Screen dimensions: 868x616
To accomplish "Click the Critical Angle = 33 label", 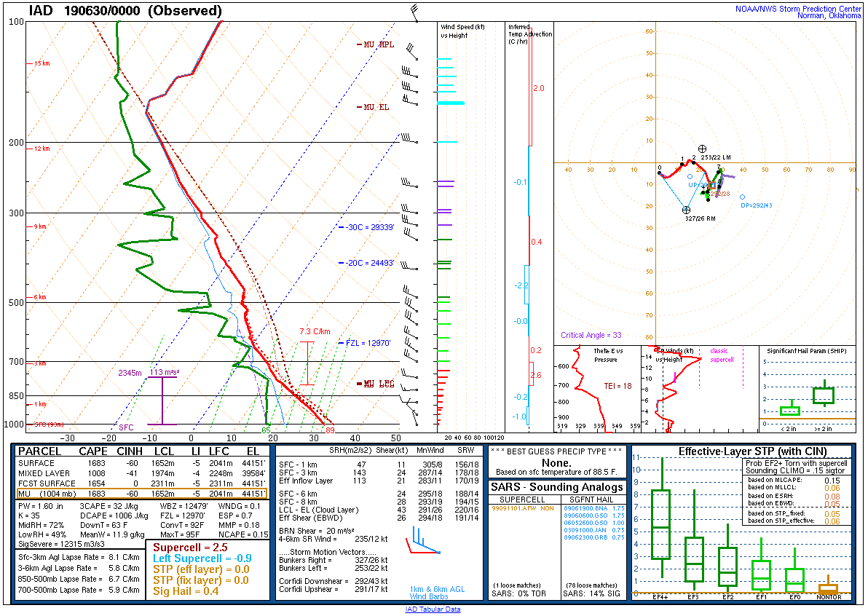I will 591,335.
